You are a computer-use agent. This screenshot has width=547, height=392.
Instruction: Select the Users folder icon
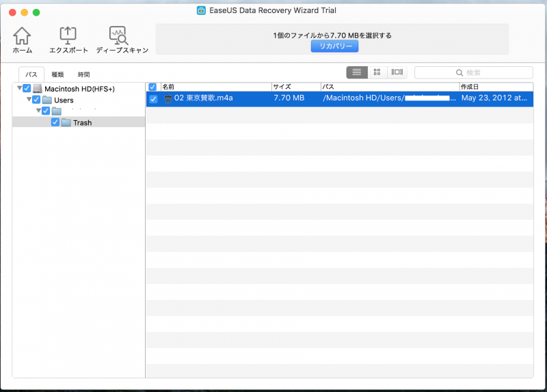coord(47,100)
